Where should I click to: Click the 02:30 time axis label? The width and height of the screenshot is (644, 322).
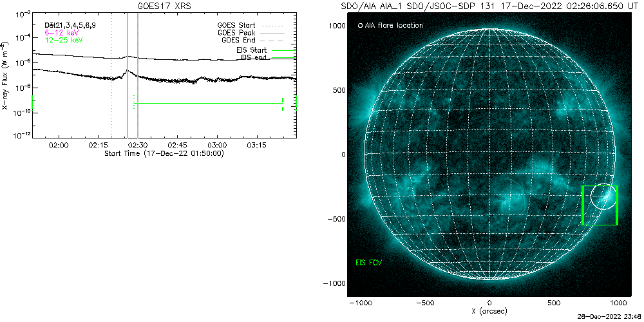click(x=138, y=145)
